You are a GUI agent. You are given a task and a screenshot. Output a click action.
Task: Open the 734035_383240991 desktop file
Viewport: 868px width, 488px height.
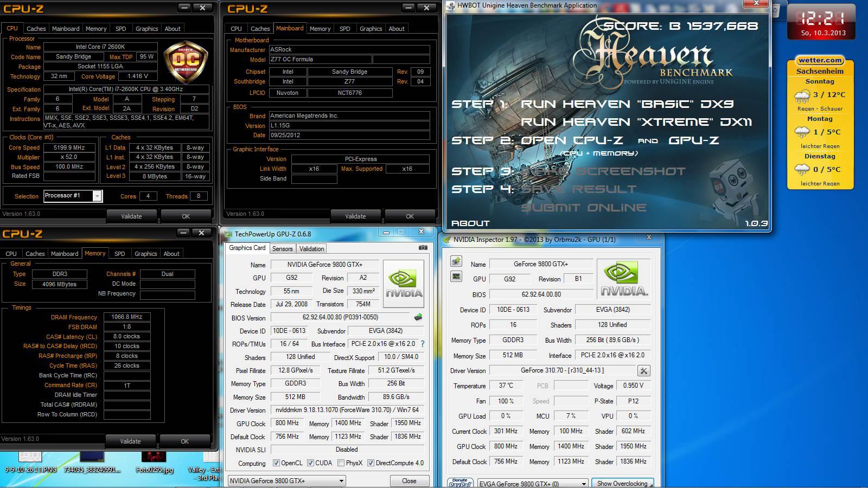tap(92, 461)
